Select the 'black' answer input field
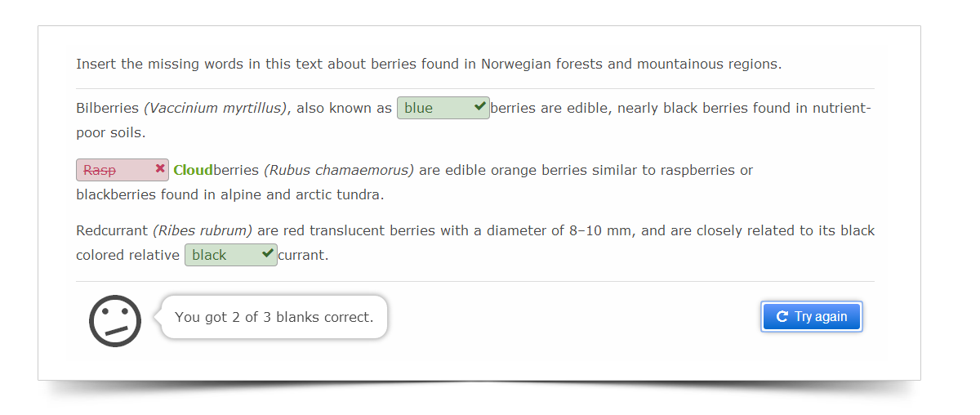980x415 pixels. point(231,255)
